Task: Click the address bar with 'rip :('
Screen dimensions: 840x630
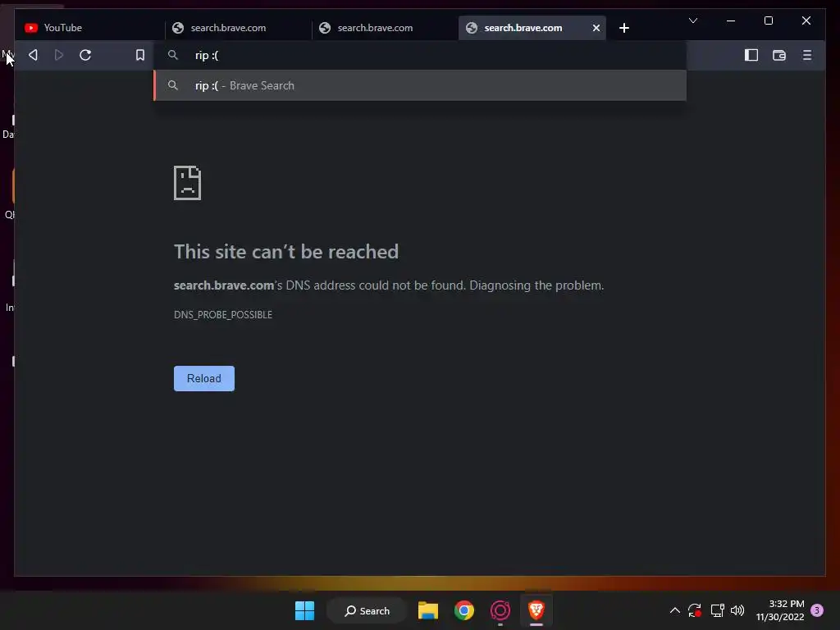Action: [419, 55]
